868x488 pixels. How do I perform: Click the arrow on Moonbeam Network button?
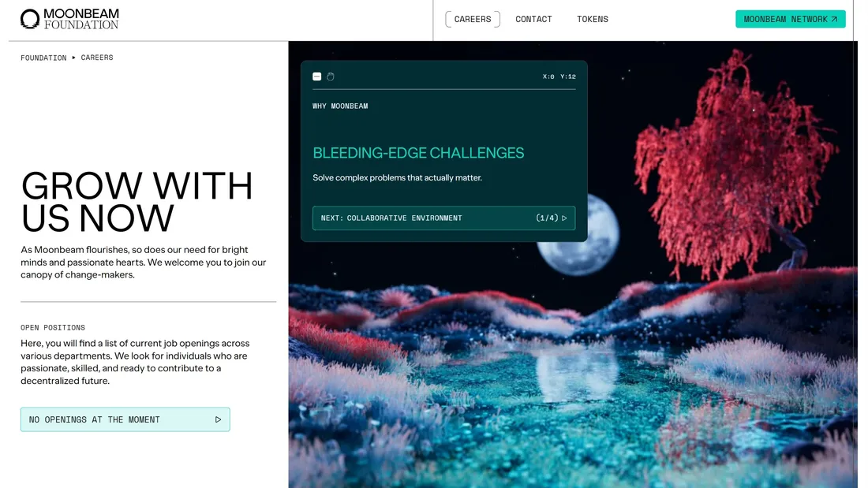[x=834, y=20]
